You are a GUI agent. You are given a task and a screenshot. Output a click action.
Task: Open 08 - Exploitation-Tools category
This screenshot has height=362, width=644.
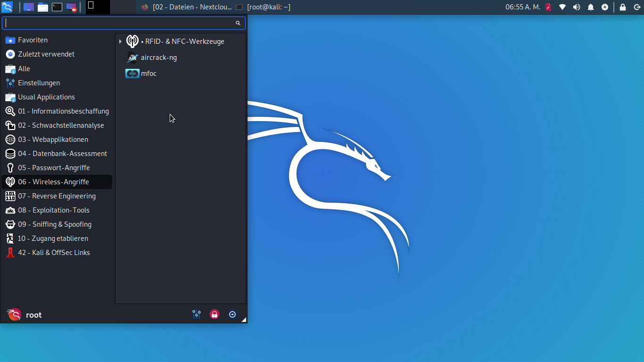pyautogui.click(x=57, y=210)
